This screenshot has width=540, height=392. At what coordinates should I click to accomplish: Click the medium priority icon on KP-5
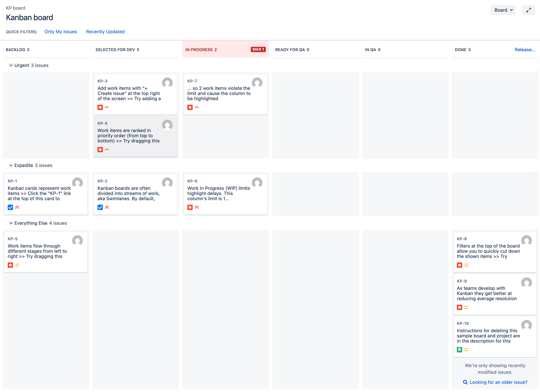(17, 265)
